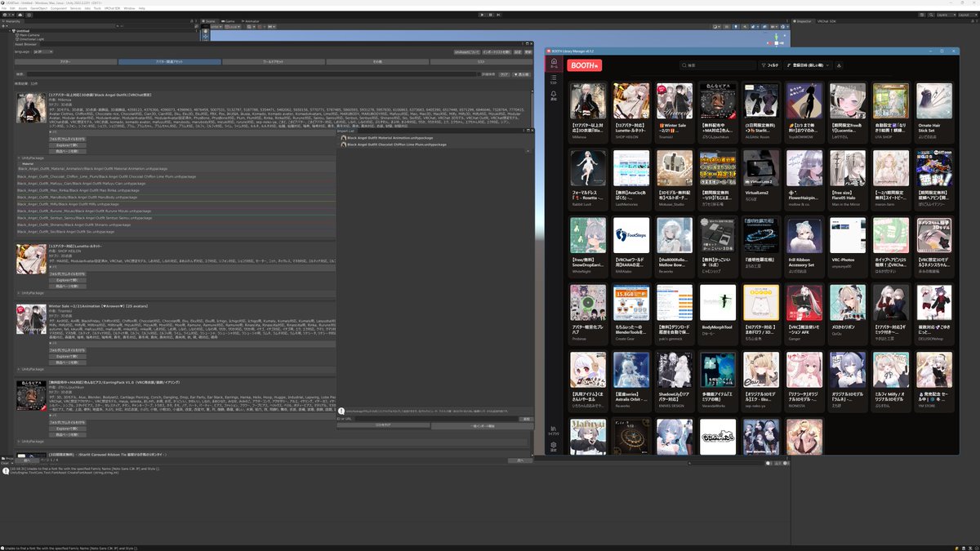Click the Unity Play button

tap(483, 14)
